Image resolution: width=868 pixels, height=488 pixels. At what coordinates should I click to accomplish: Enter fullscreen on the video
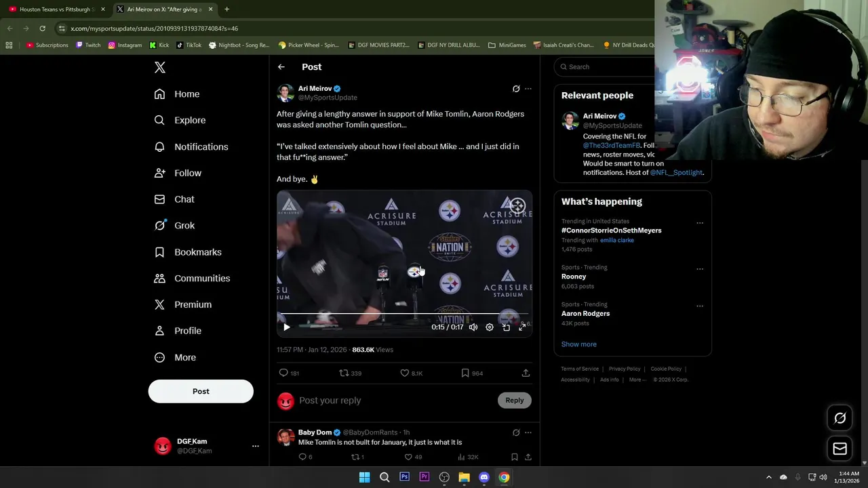(522, 327)
